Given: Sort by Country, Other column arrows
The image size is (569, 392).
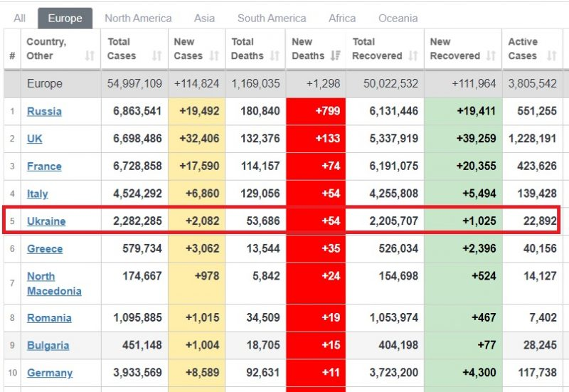Looking at the screenshot, I should pyautogui.click(x=90, y=55).
